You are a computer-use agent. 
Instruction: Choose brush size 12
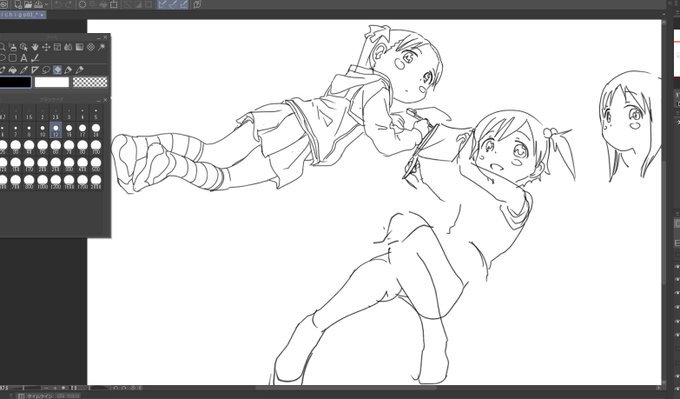click(x=56, y=130)
